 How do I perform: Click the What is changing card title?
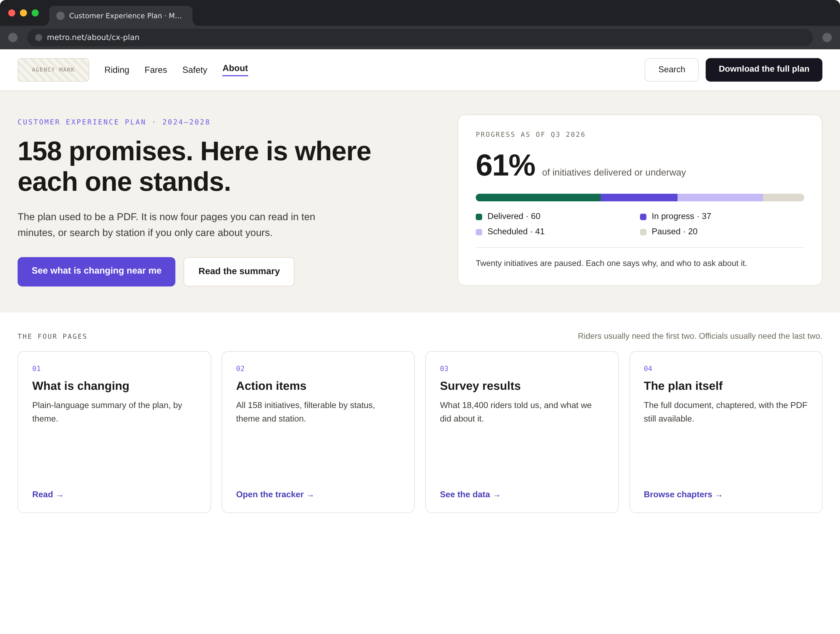pos(80,386)
